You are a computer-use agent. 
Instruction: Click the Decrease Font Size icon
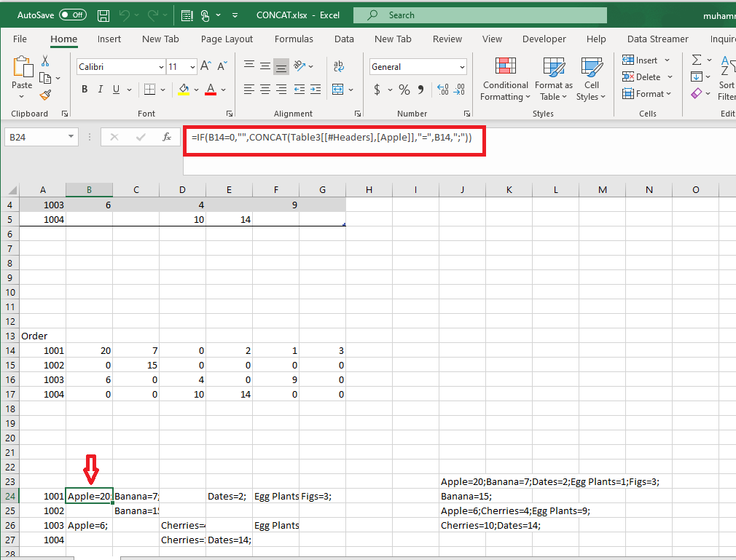[x=222, y=66]
